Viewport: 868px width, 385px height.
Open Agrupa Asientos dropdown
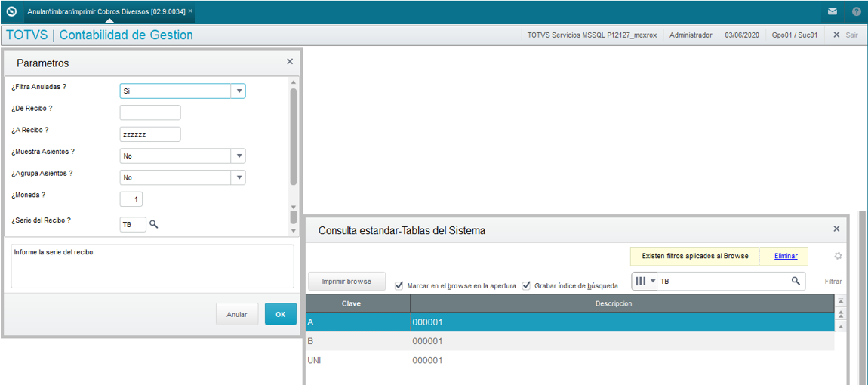[239, 178]
